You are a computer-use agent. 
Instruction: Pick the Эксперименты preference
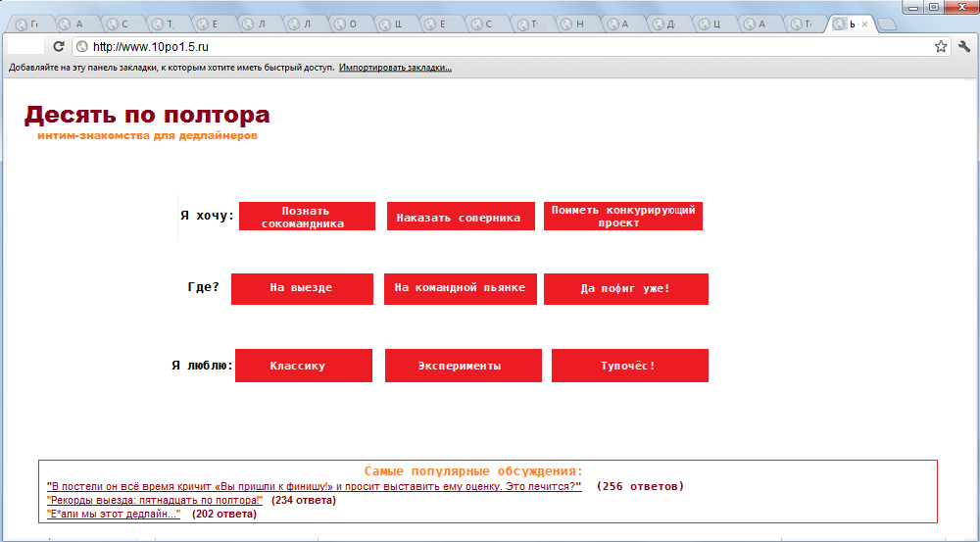click(x=464, y=365)
